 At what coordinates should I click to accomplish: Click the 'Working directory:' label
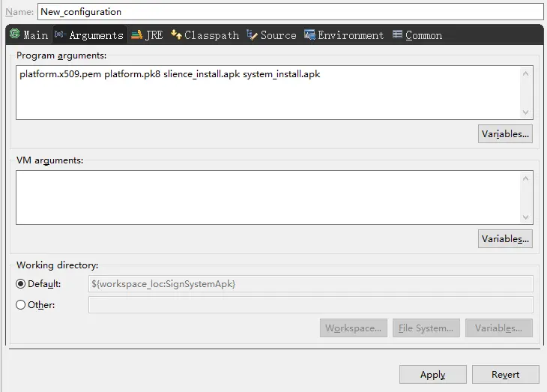[57, 265]
